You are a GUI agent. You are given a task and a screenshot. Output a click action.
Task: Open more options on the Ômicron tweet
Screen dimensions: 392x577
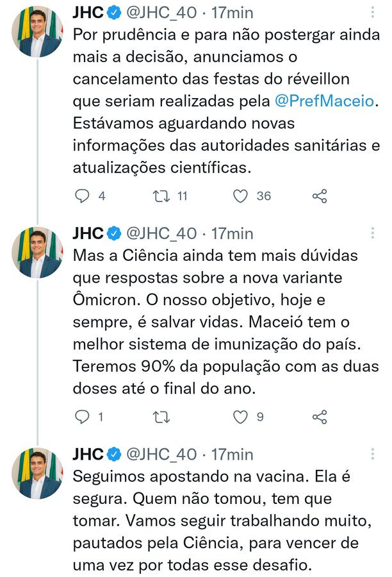[373, 233]
